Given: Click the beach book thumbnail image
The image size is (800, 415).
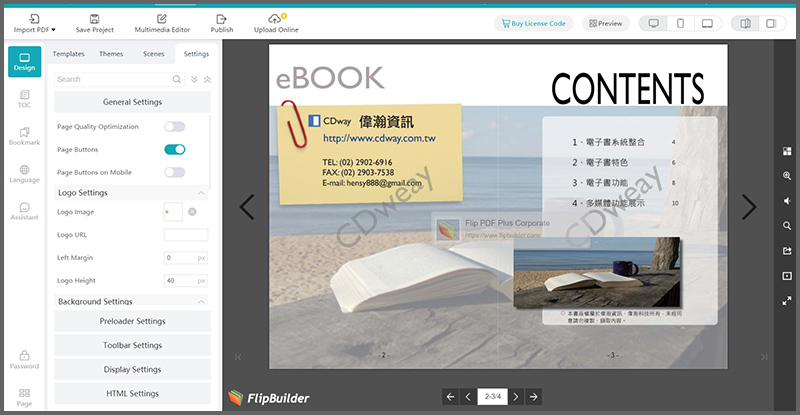Looking at the screenshot, I should (x=596, y=273).
